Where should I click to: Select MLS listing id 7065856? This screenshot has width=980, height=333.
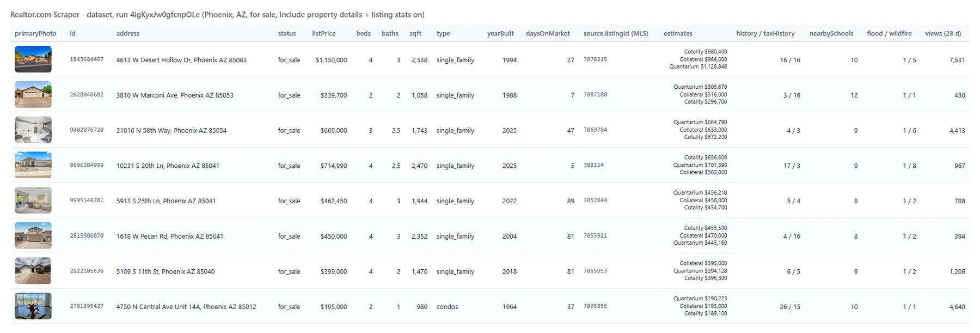[x=595, y=306]
